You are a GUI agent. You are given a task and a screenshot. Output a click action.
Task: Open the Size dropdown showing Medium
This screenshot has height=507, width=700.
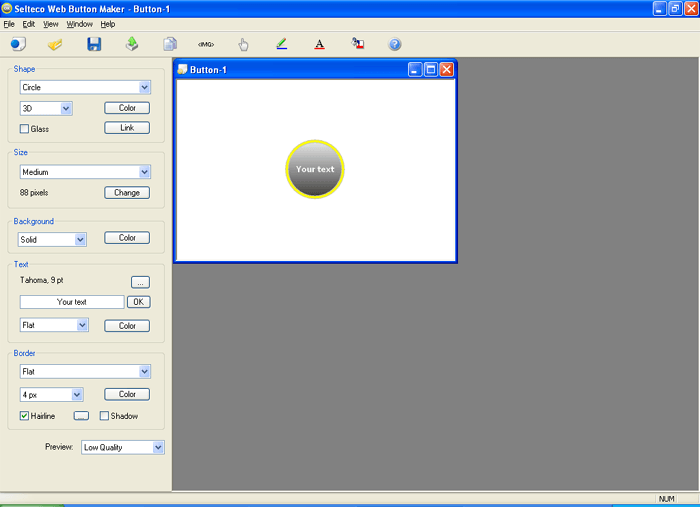(85, 172)
